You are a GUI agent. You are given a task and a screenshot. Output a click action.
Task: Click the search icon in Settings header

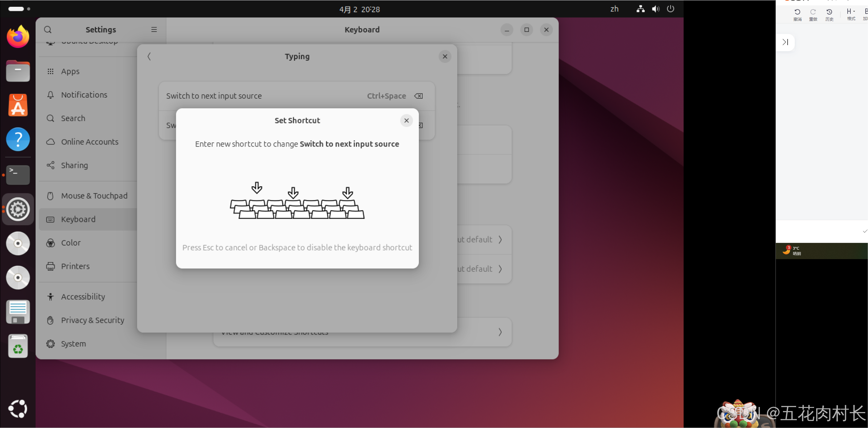[x=48, y=30]
